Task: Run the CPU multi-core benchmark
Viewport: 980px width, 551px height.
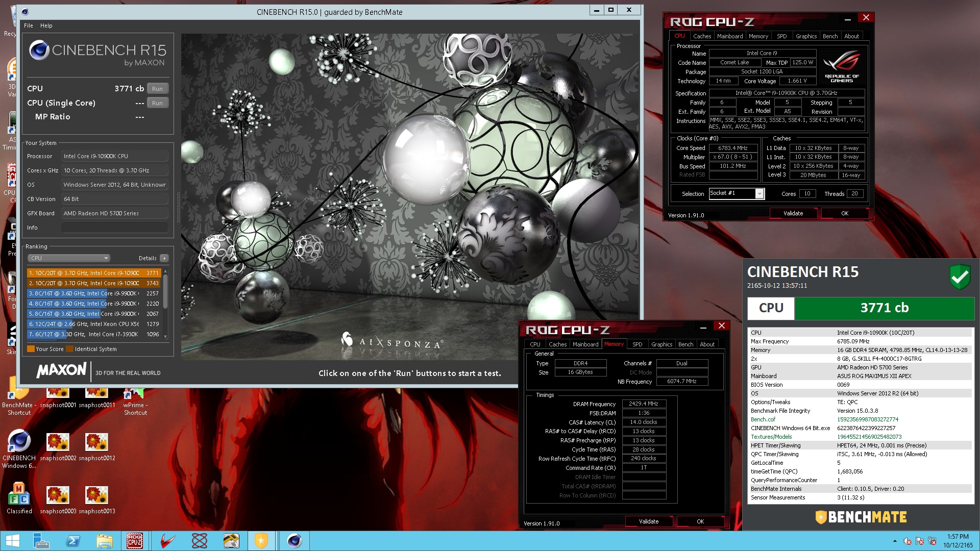Action: tap(157, 89)
